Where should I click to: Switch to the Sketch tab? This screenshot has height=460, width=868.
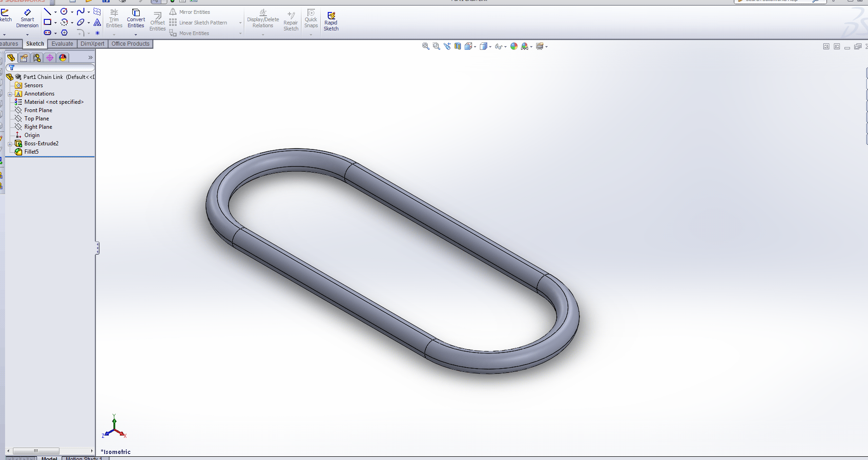[35, 44]
